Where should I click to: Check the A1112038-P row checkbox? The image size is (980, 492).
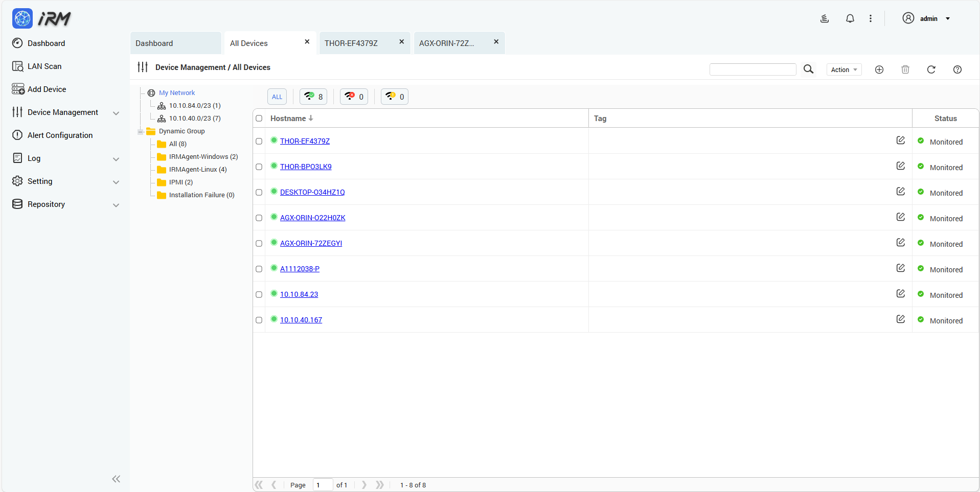[x=259, y=269]
